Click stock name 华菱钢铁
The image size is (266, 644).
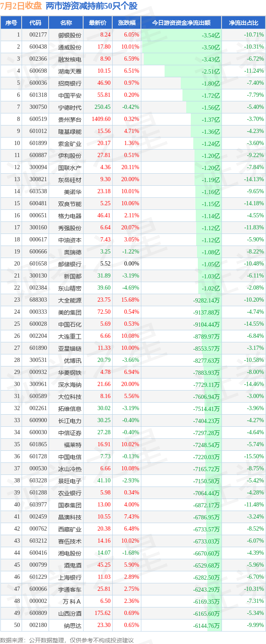pos(70,373)
